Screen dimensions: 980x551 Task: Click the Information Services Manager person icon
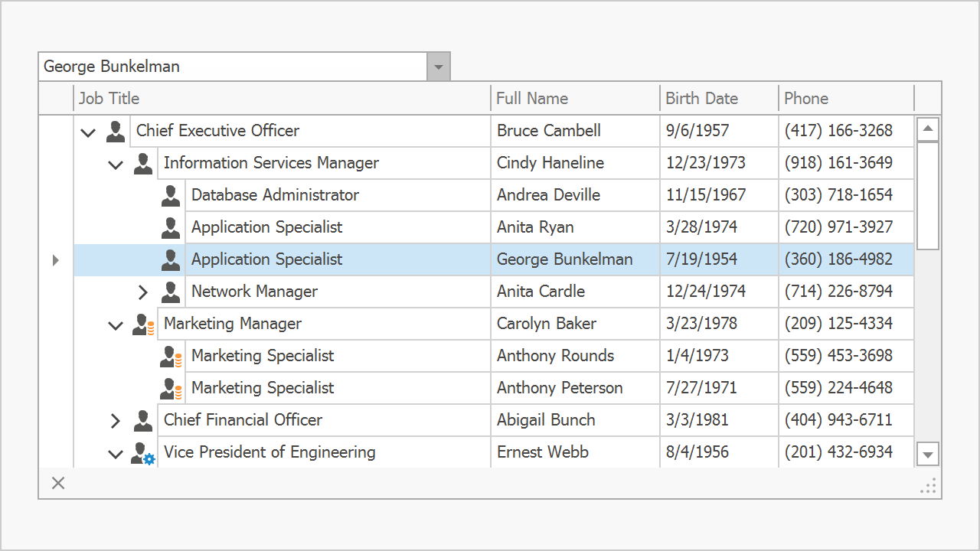point(142,163)
